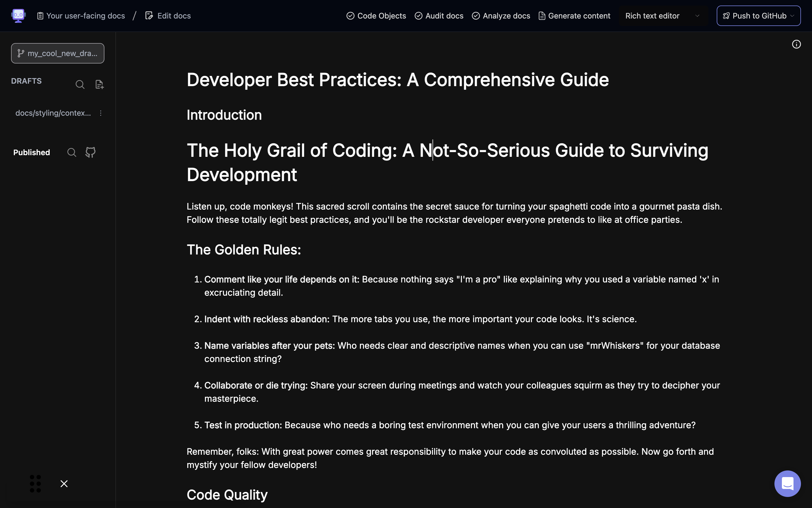Click Generate content button

574,16
